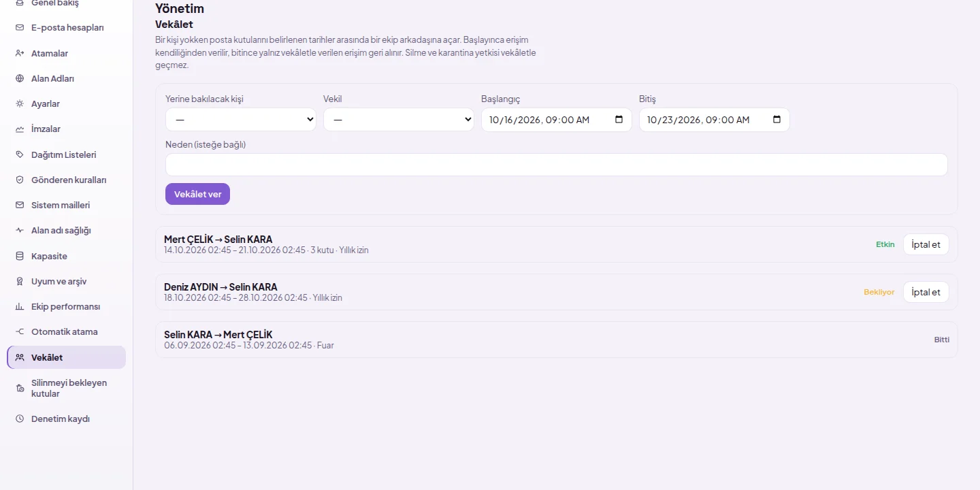This screenshot has width=980, height=490.
Task: Open the Genel bakış menu item
Action: [x=66, y=3]
